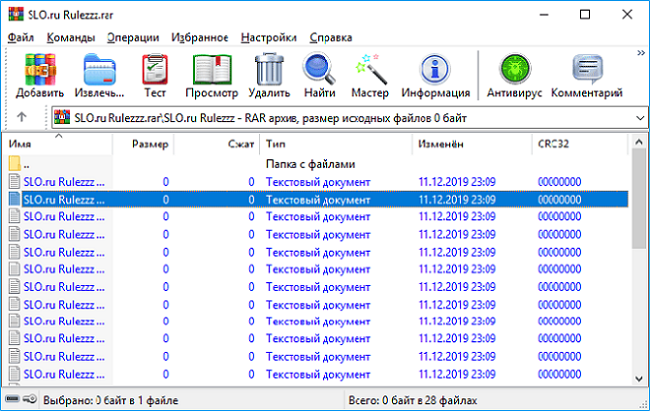Click the WinRAR title bar app icon

point(16,14)
